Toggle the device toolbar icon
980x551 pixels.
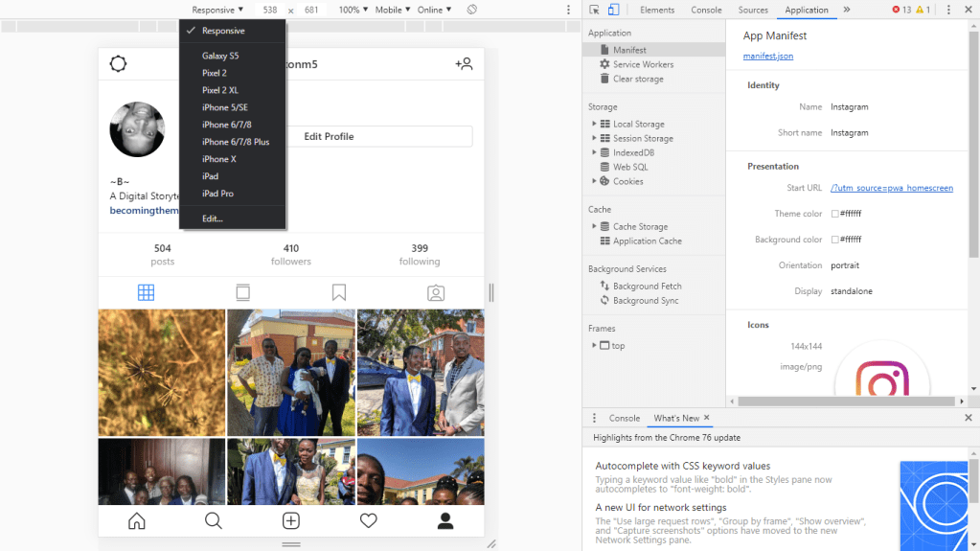point(613,10)
